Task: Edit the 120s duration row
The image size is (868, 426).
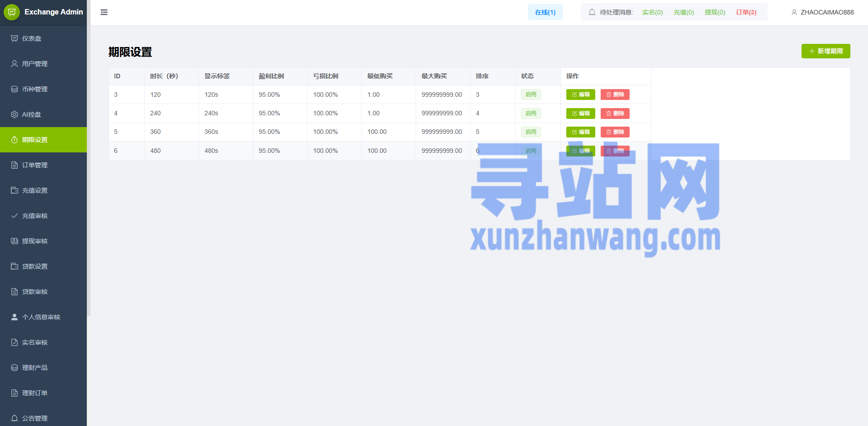Action: point(580,95)
